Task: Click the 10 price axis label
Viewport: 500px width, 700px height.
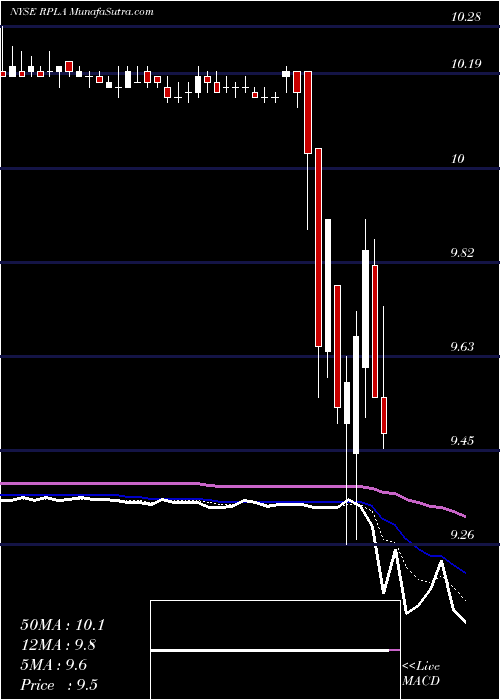Action: tap(458, 158)
